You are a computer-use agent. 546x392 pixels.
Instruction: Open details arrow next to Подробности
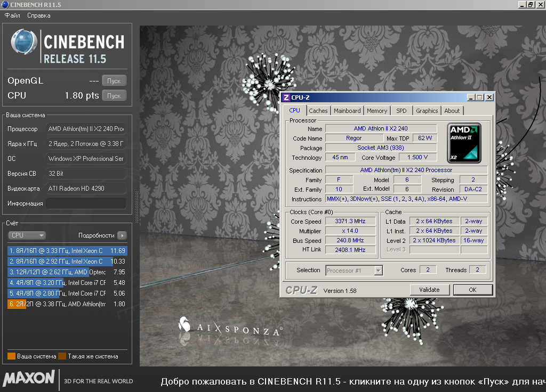(122, 235)
